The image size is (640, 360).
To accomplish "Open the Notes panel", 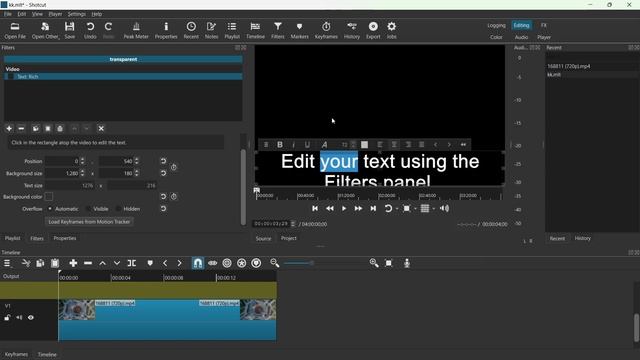I will click(x=211, y=30).
